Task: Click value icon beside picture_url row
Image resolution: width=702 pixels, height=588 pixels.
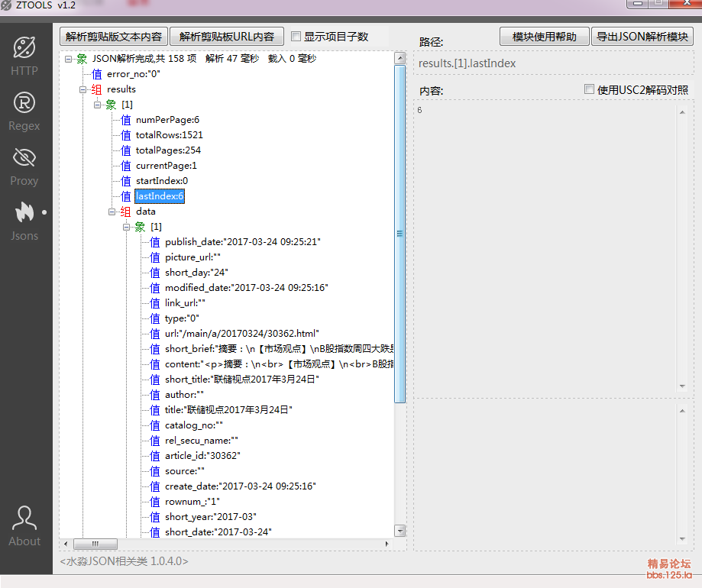Action: click(155, 257)
